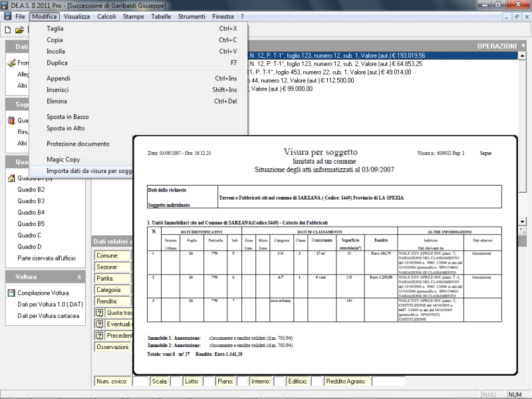Select Quadro B3 in sidebar

click(x=31, y=201)
